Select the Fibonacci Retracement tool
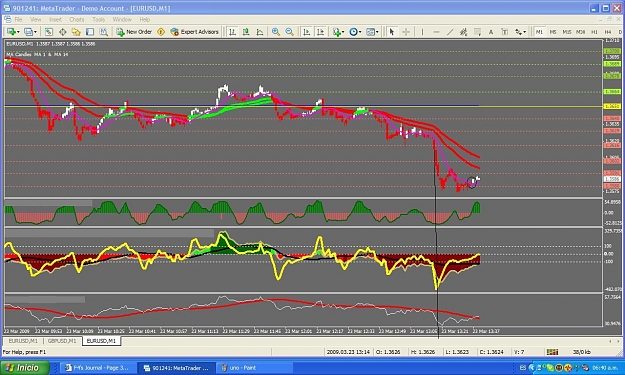625x375 pixels. pos(477,31)
